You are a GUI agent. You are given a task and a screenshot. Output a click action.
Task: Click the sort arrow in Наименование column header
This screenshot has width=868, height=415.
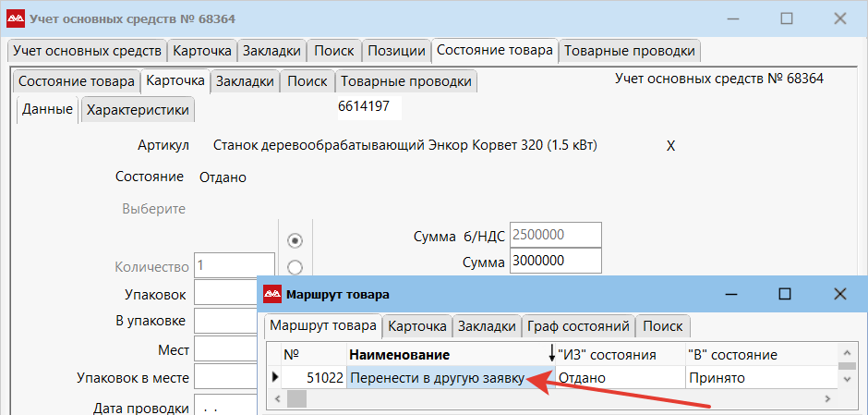[551, 355]
